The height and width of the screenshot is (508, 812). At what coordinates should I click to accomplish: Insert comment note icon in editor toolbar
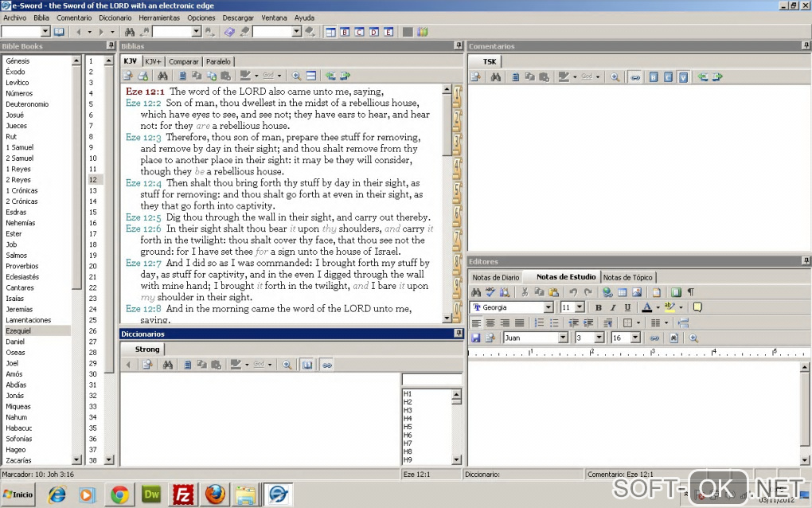[x=697, y=307]
